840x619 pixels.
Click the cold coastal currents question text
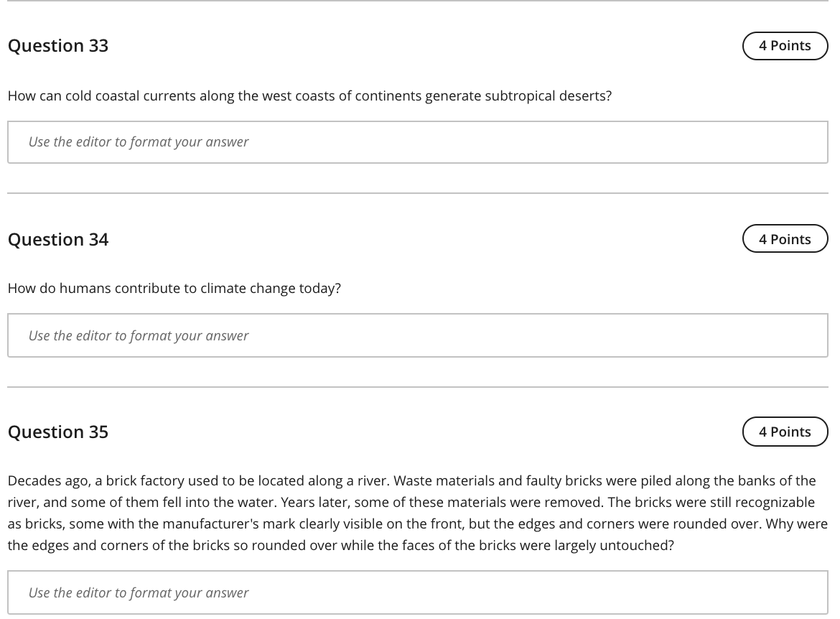(309, 96)
